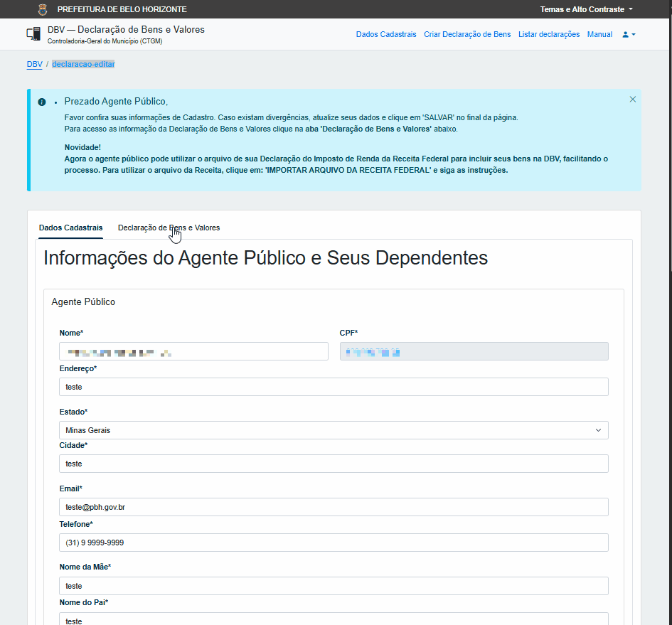Select the Dados Cadastrais tab
This screenshot has width=672, height=625.
coord(70,228)
